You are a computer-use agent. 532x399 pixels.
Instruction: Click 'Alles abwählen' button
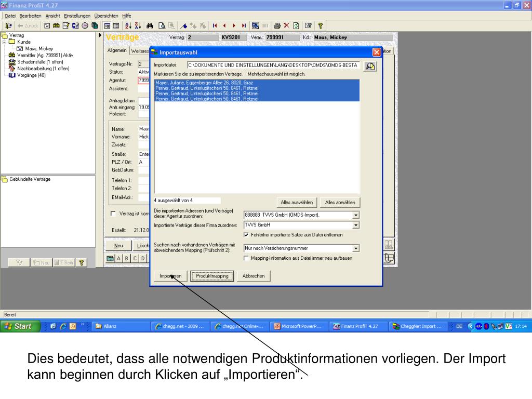(x=340, y=203)
